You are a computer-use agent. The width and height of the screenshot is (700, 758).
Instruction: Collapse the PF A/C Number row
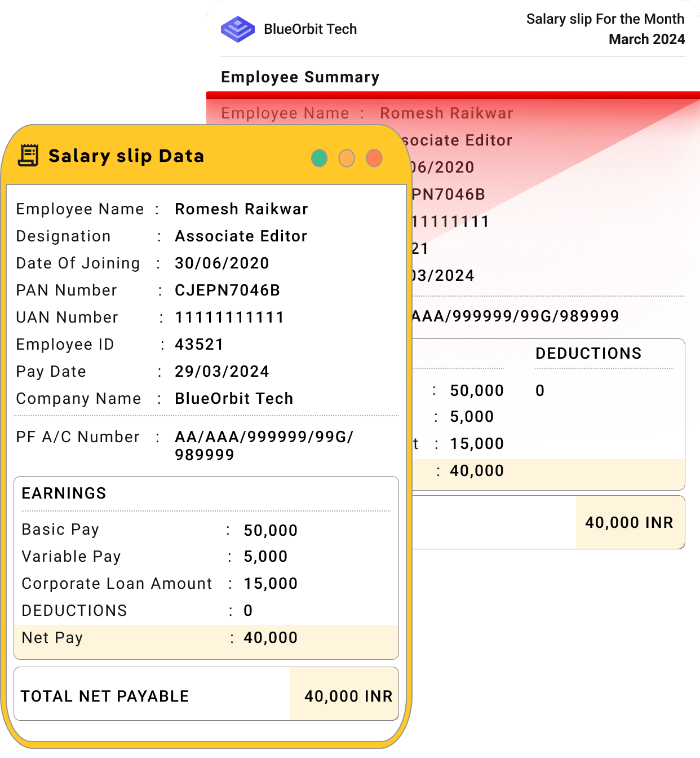pos(78,437)
